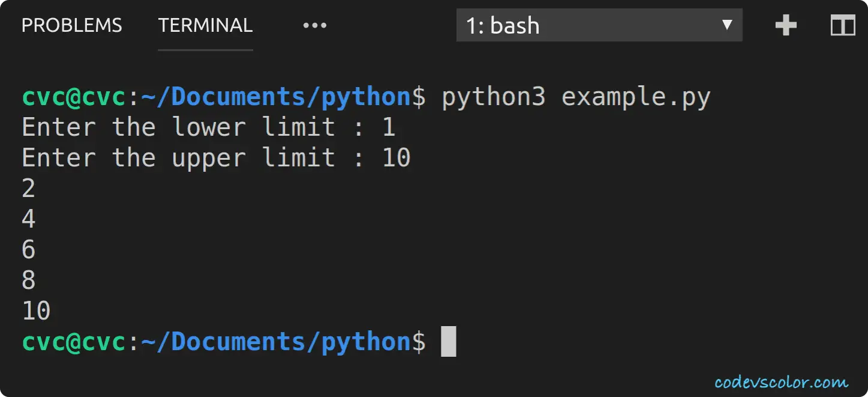The width and height of the screenshot is (868, 397).
Task: Open the overflow menu next to TERMINAL tab
Action: (x=314, y=25)
